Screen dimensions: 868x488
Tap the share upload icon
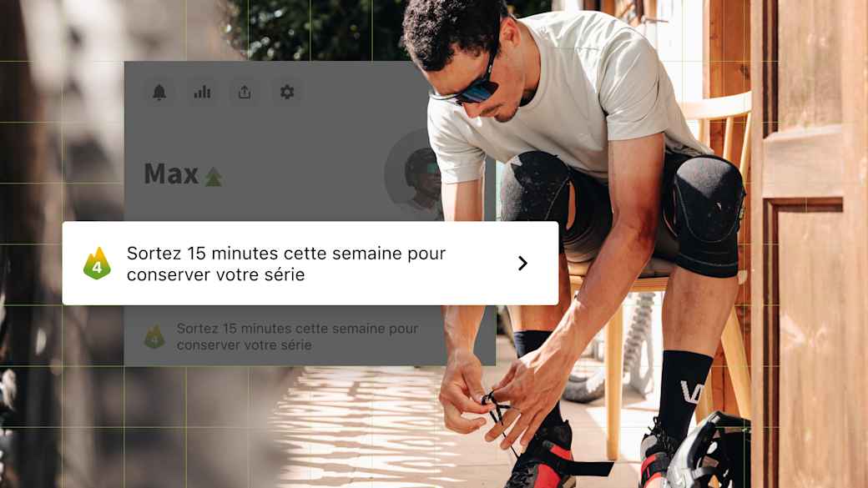(245, 92)
